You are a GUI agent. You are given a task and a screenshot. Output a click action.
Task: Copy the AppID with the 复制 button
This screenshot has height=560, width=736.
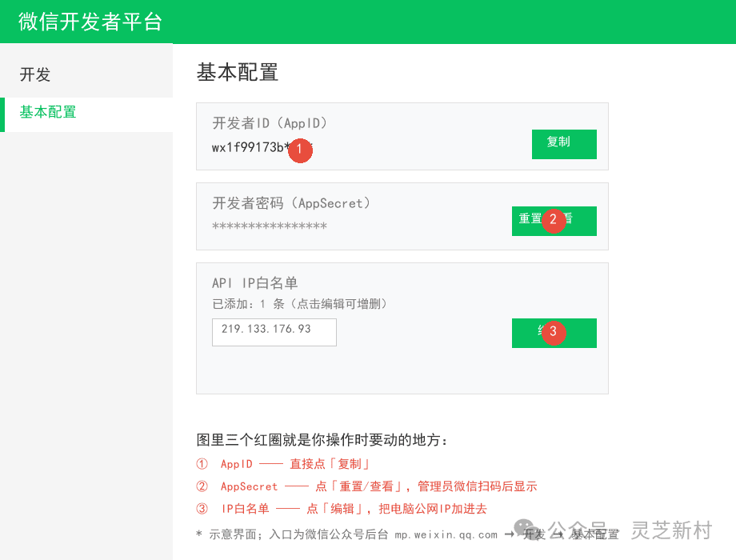[x=564, y=144]
